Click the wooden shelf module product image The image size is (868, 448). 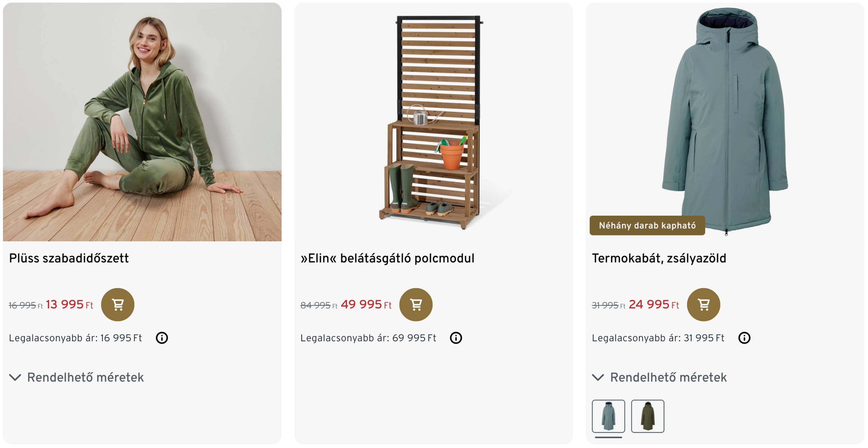(433, 122)
